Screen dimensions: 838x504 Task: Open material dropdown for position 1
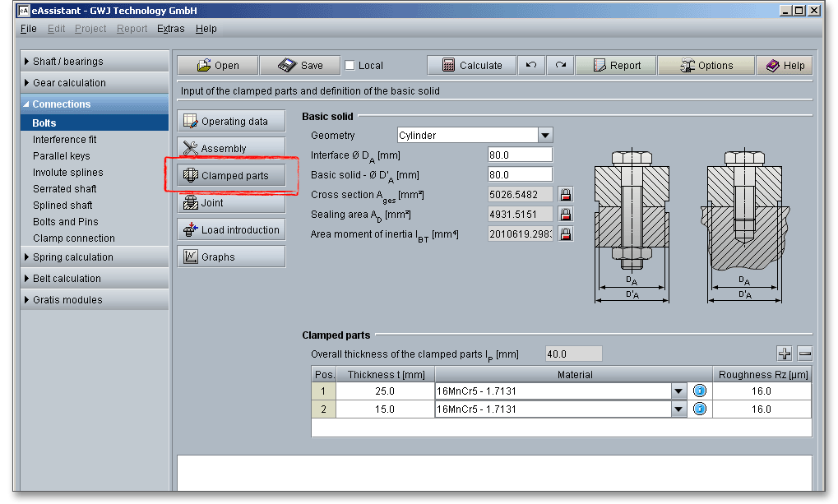[678, 391]
